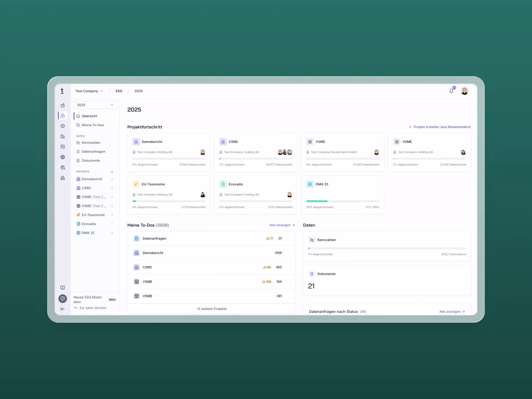Open the 2025 year dropdown
Viewport: 532px width, 399px height.
click(95, 105)
